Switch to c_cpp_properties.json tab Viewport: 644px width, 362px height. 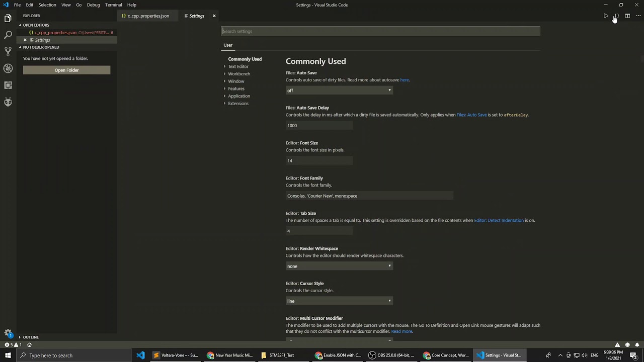(x=148, y=16)
